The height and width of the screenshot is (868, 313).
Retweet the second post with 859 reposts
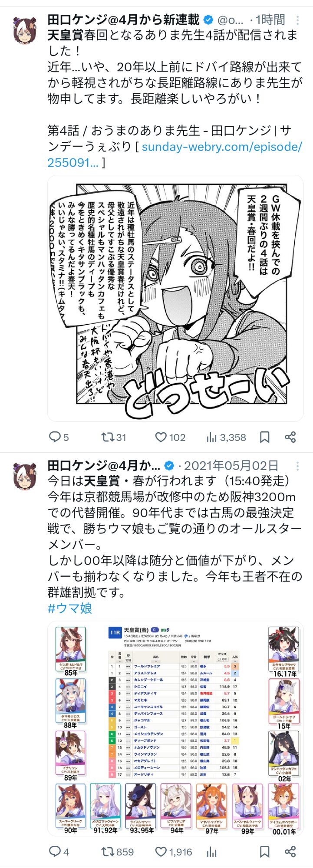117,852
